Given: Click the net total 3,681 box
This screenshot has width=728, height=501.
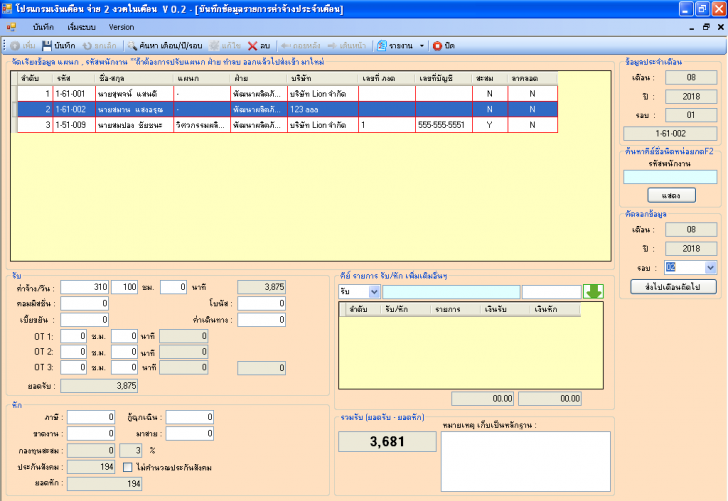Looking at the screenshot, I should tap(387, 442).
